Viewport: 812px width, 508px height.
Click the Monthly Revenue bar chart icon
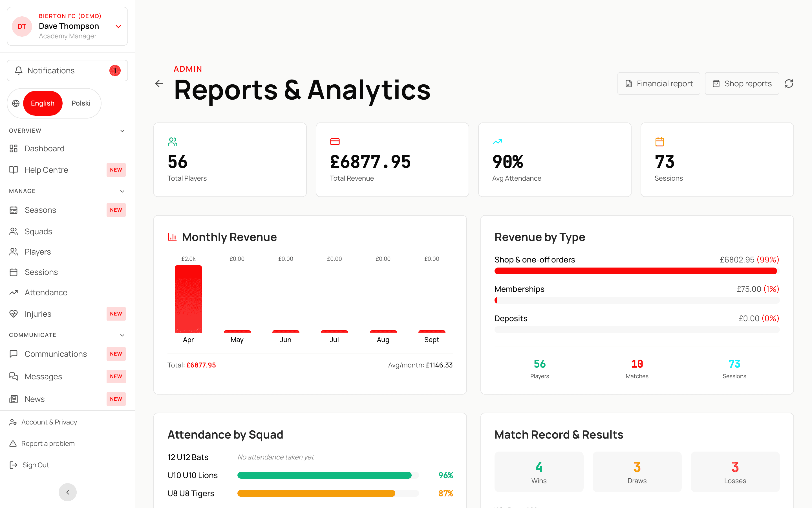[x=172, y=237]
